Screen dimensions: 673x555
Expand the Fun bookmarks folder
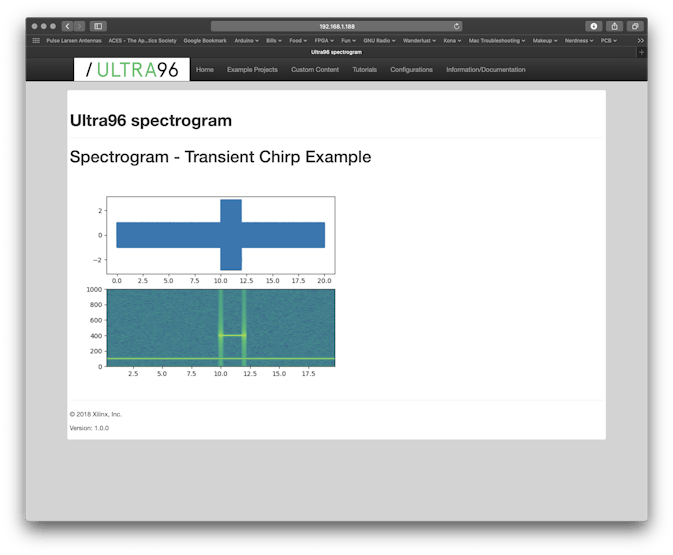[x=349, y=40]
